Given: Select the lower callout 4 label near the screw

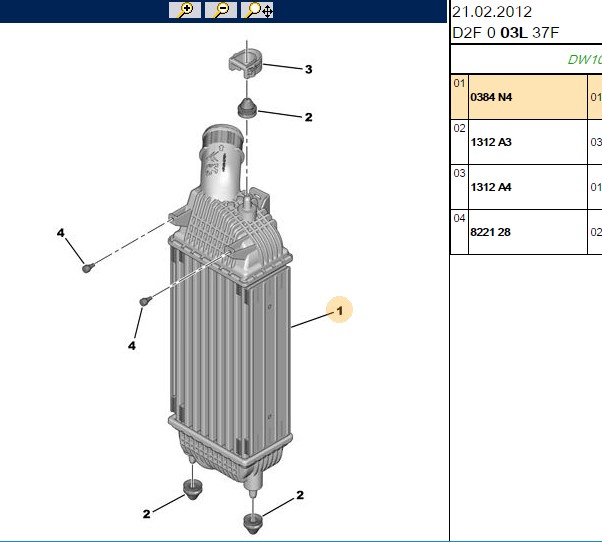Looking at the screenshot, I should pyautogui.click(x=132, y=346).
